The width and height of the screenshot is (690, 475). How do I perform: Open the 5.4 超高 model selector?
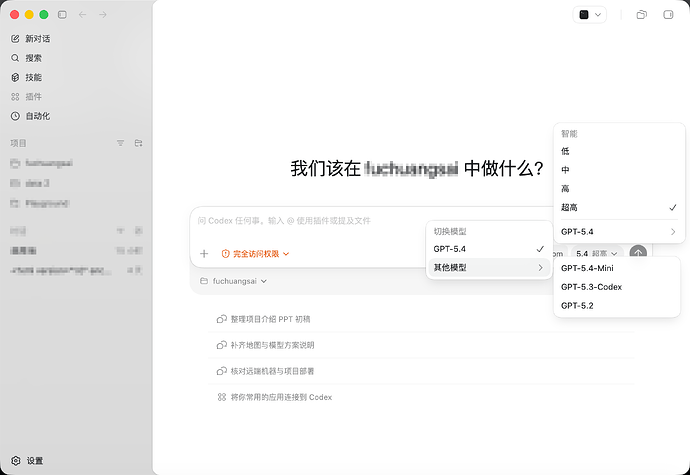597,254
